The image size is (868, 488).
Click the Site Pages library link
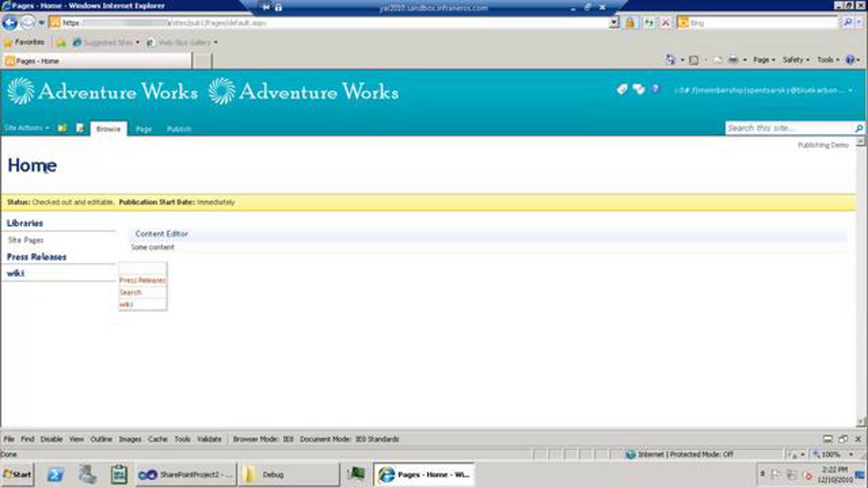26,240
